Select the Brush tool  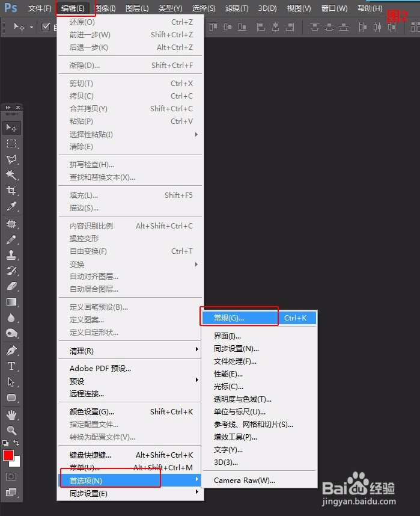pyautogui.click(x=11, y=239)
